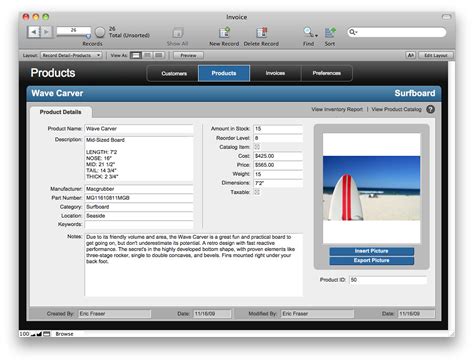Click the Modified By field
Screen dimensions: 474x363
point(317,314)
